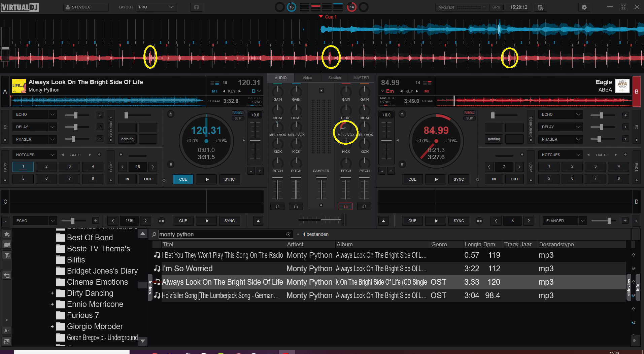Toggle master tempo MT on deck B
Image resolution: width=644 pixels, height=354 pixels.
tap(427, 91)
